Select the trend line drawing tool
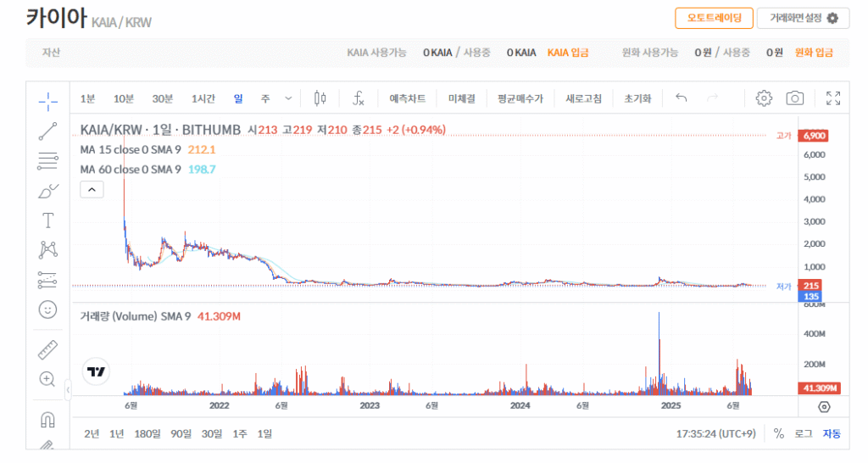The height and width of the screenshot is (463, 868). 48,131
